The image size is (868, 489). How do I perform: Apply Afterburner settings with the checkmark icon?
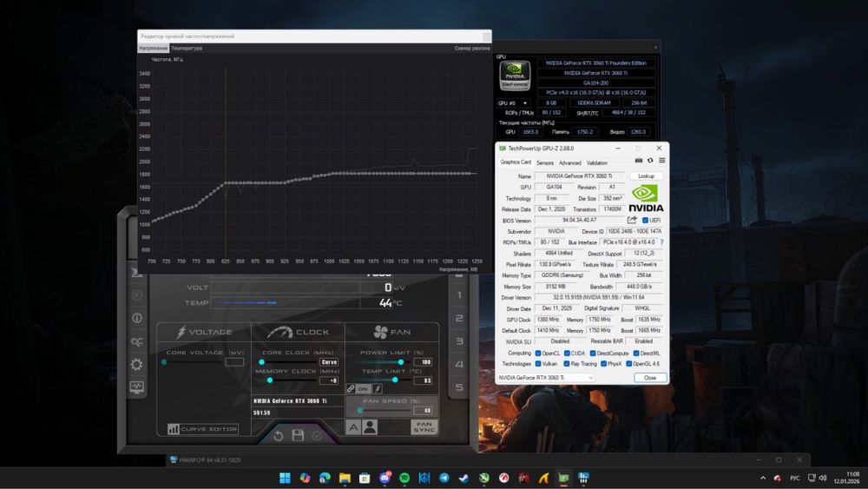pyautogui.click(x=317, y=436)
